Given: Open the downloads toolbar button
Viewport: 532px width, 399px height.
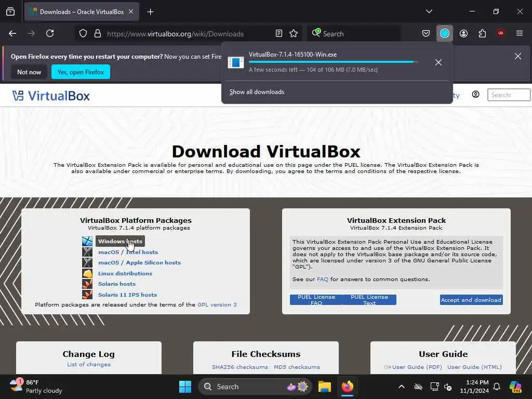Looking at the screenshot, I should tap(445, 33).
